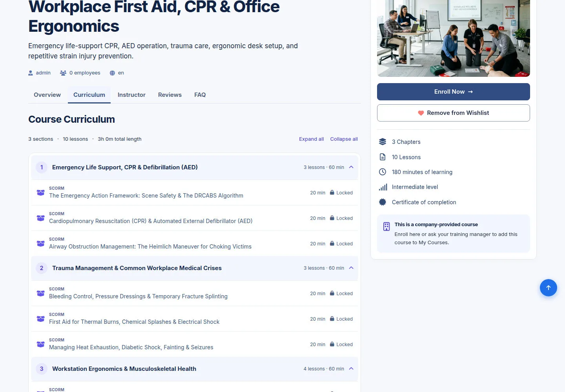Click the lock icon on Heat Exhaustion lesson
Image resolution: width=565 pixels, height=392 pixels.
click(x=332, y=344)
